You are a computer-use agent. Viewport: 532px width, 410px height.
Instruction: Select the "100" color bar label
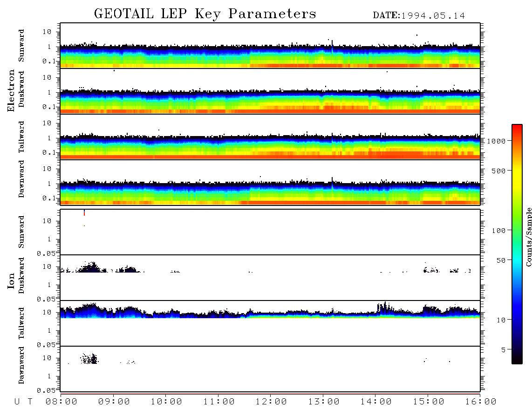(498, 231)
